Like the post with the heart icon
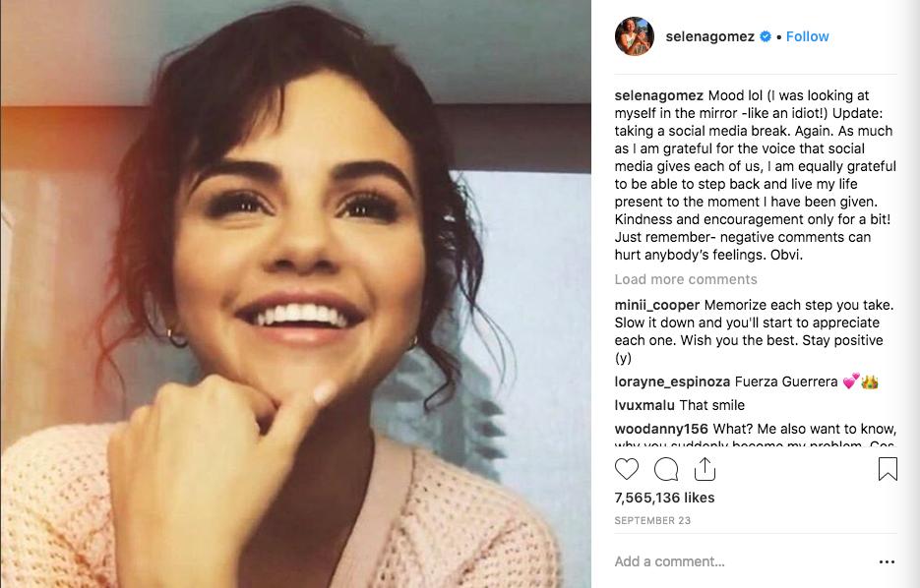Screen dimensions: 920x588 click(x=627, y=469)
